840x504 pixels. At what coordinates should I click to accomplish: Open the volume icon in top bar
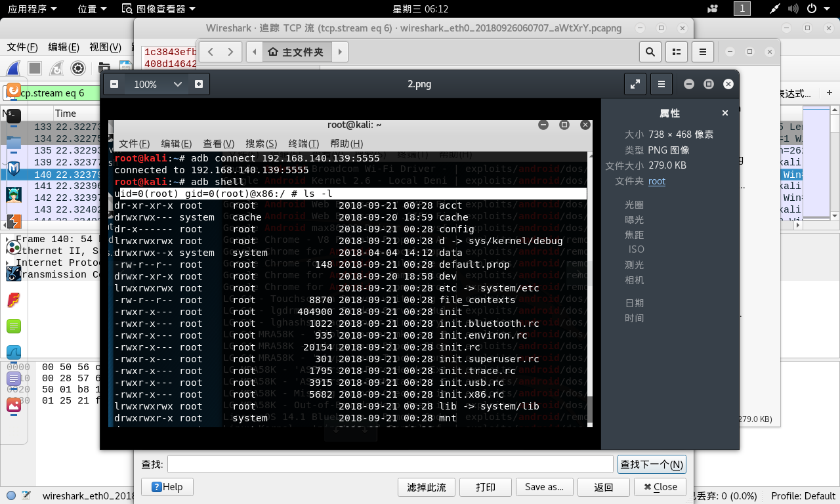(x=795, y=9)
